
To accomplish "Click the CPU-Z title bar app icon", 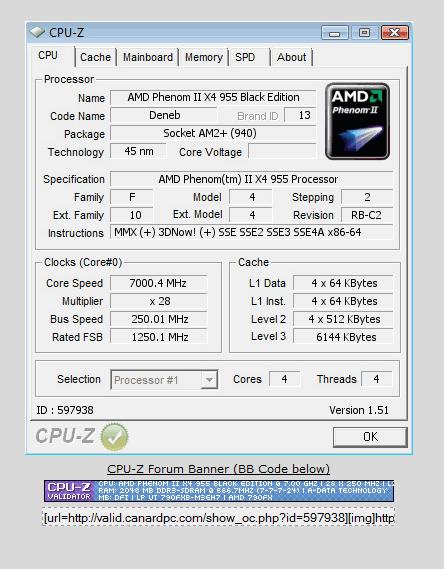I will [37, 32].
